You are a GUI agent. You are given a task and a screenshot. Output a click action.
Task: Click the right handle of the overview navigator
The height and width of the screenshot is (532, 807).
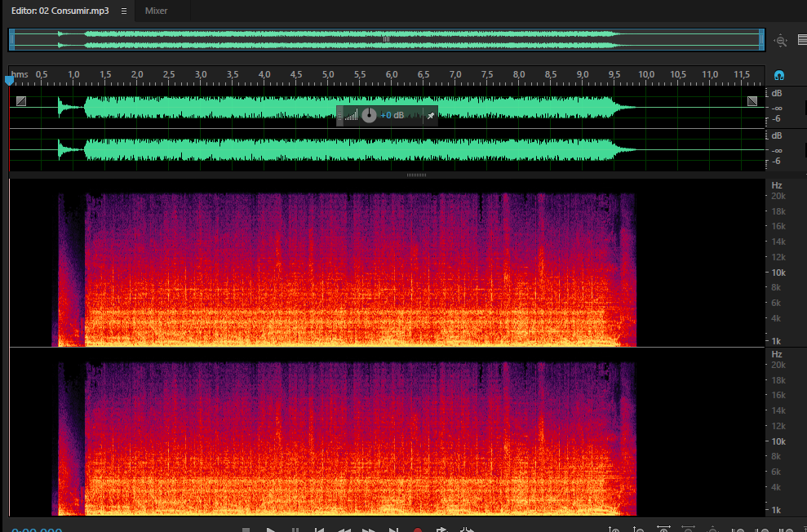(761, 40)
